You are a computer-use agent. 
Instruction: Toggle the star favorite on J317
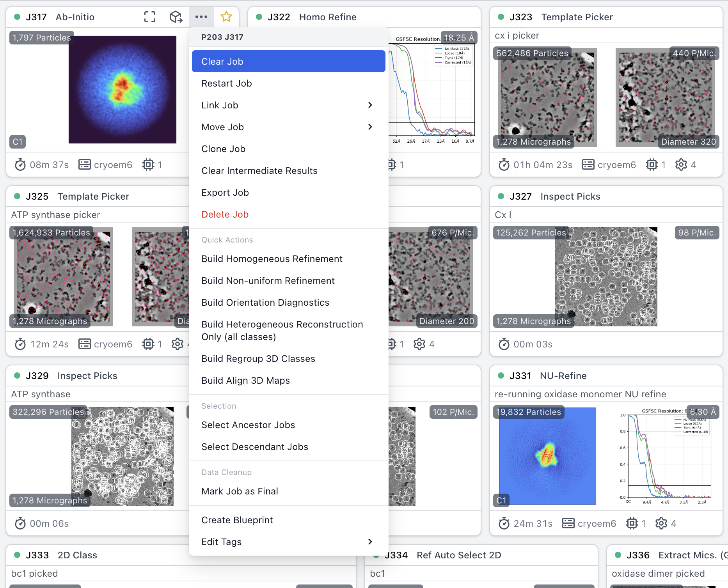[x=226, y=17]
